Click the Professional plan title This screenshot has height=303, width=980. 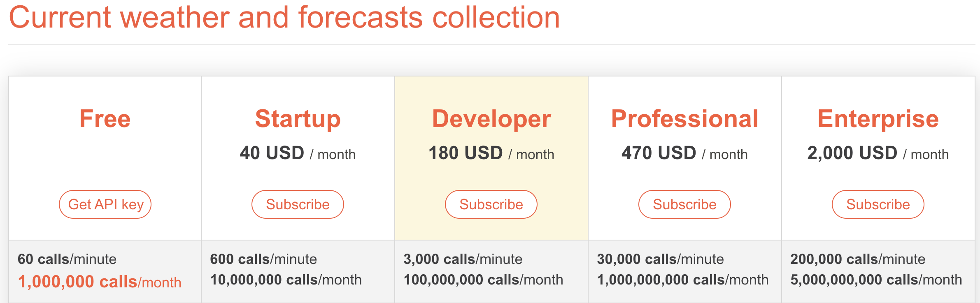(x=684, y=119)
